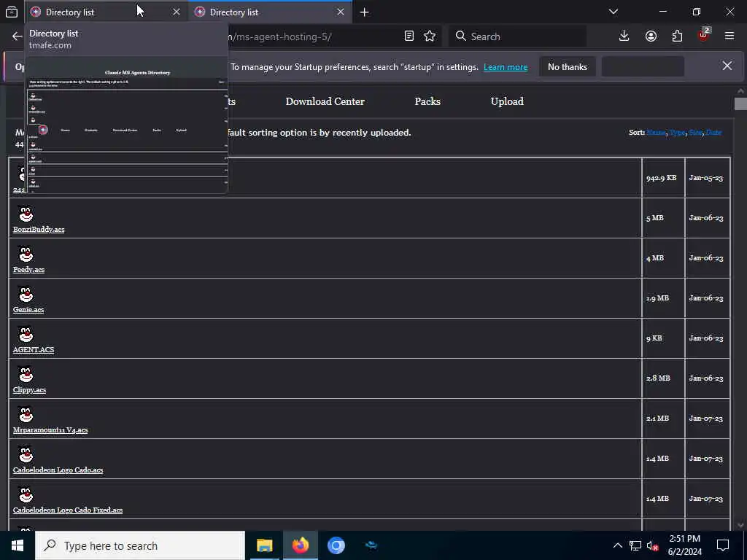The height and width of the screenshot is (560, 747).
Task: Click the uBlock extension icon with badge
Action: click(704, 35)
